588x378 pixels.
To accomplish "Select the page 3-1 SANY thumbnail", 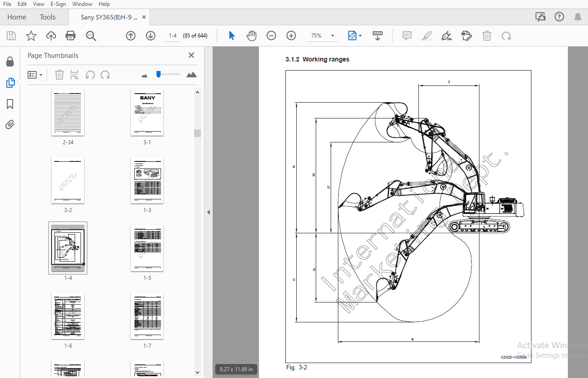I will pos(147,112).
